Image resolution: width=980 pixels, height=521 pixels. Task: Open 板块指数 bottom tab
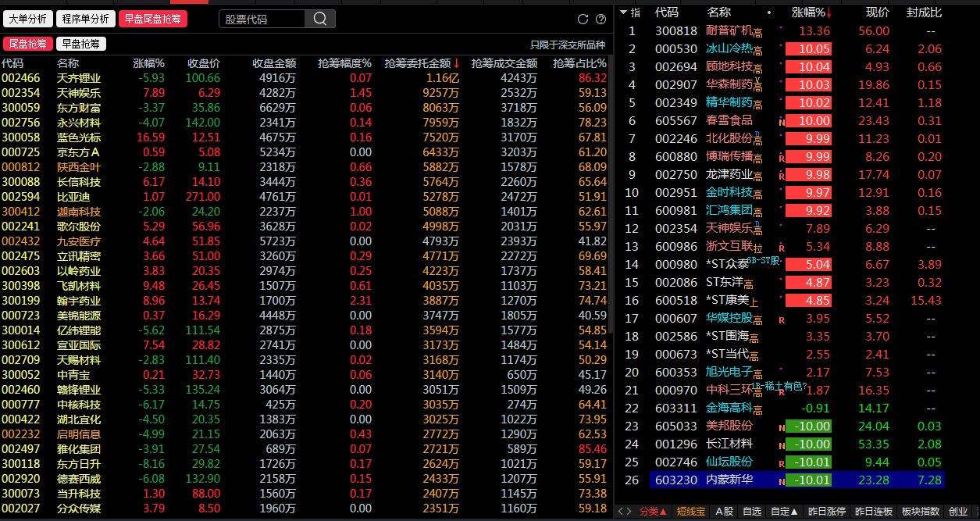click(x=921, y=512)
